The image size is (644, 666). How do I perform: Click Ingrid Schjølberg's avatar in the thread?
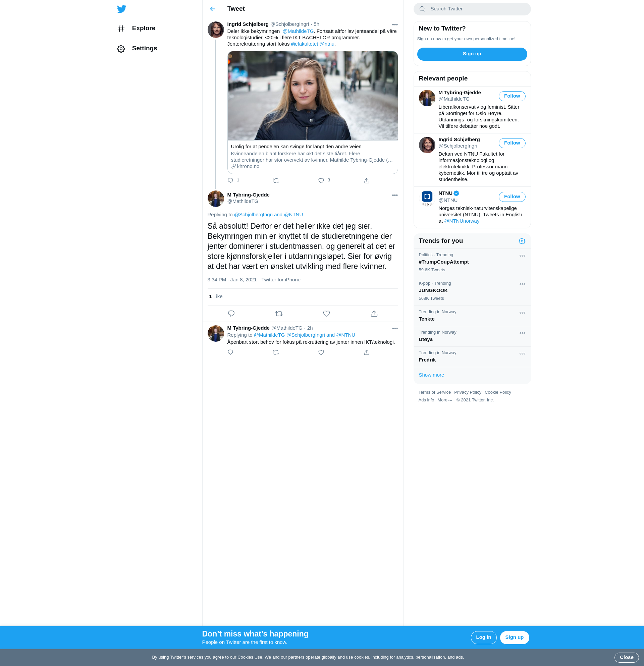click(215, 30)
